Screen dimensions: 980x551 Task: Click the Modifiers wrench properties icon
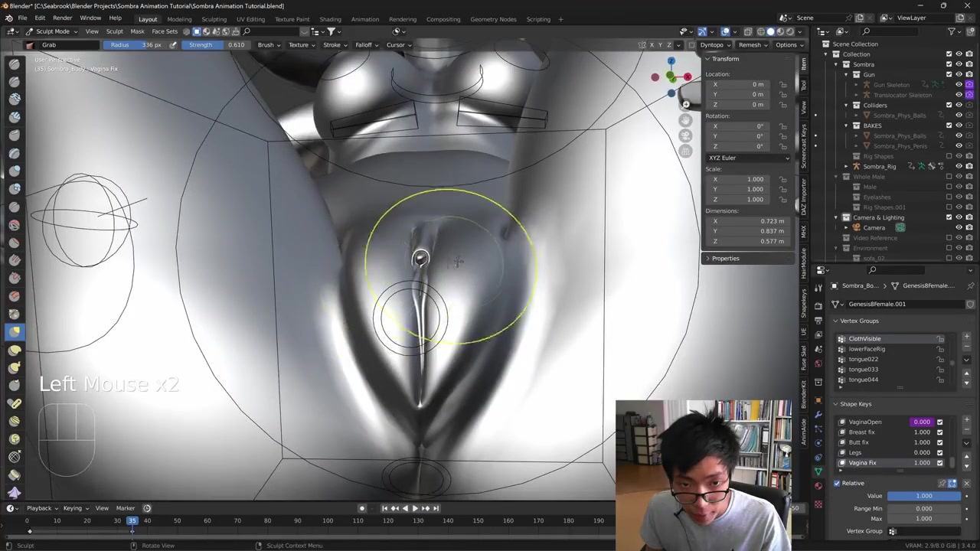tap(818, 414)
